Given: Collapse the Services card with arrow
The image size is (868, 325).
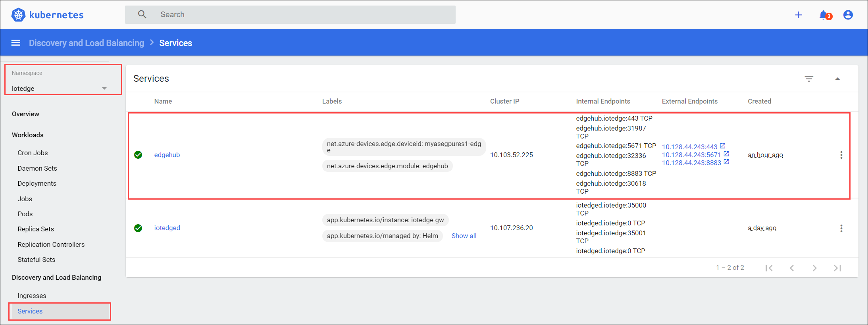Looking at the screenshot, I should tap(837, 79).
